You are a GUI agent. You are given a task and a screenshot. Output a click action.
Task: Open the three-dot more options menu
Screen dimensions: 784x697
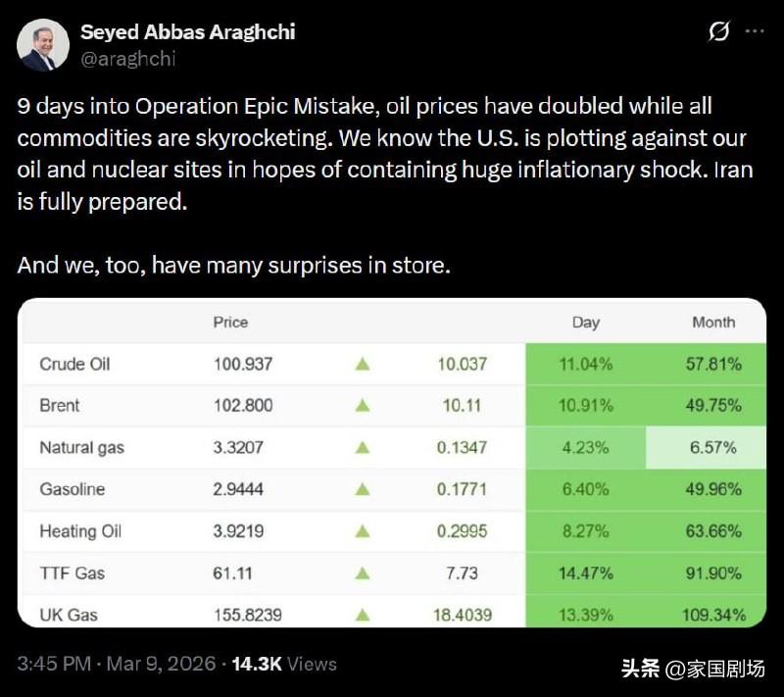754,32
